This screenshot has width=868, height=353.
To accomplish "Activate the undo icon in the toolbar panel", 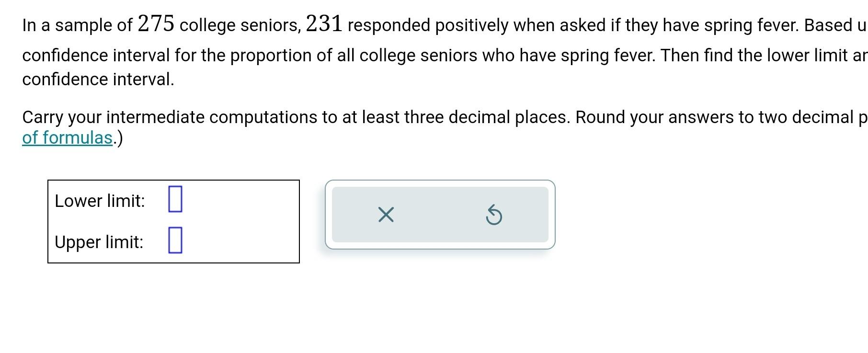I will [x=494, y=216].
